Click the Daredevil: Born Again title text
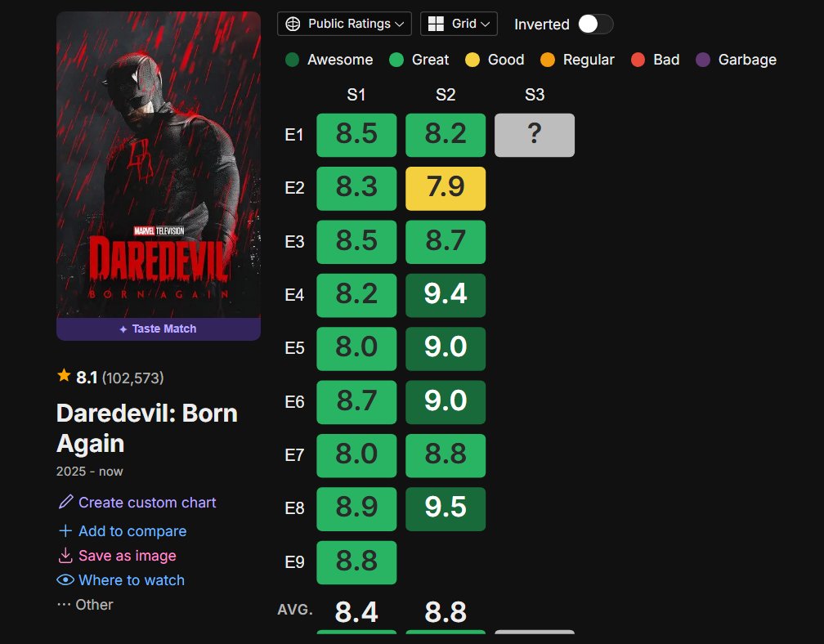This screenshot has height=644, width=824. pos(147,428)
